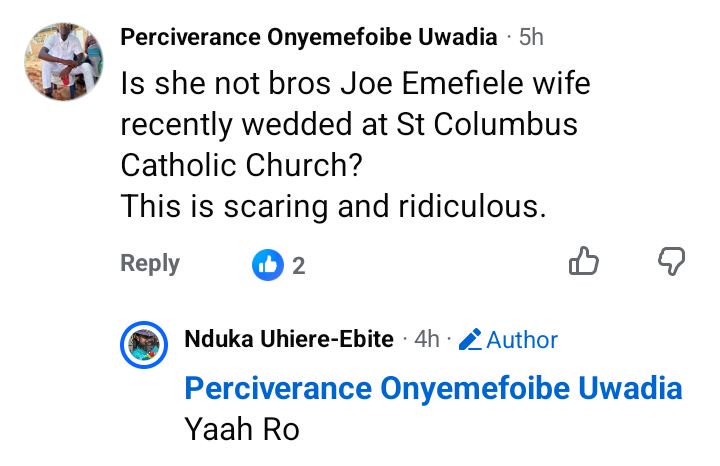The image size is (720, 466).
Task: Click the 'recently wedded at St Columbus' line
Action: [349, 124]
